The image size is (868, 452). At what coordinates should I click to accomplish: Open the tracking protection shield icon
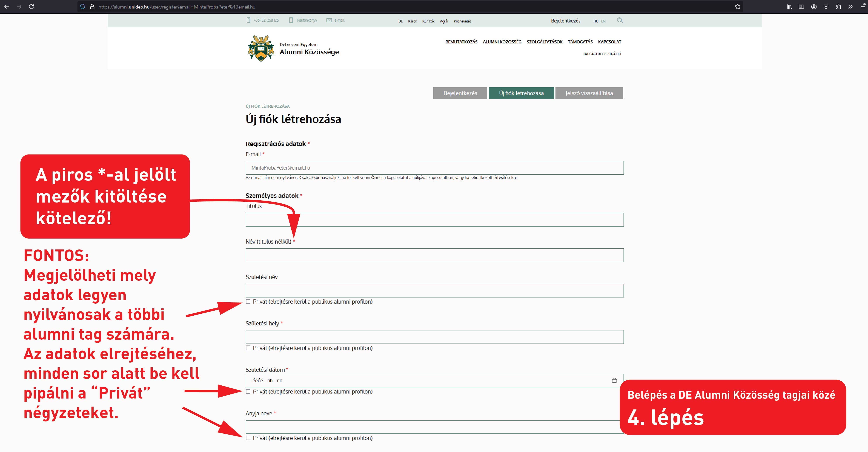83,6
